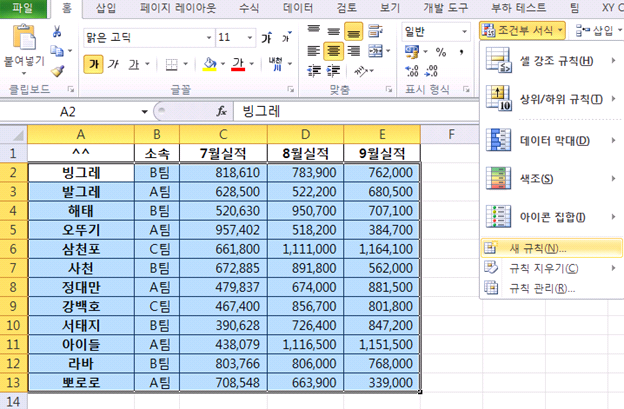This screenshot has width=624, height=409.
Task: Click the insert function fx icon
Action: click(222, 111)
